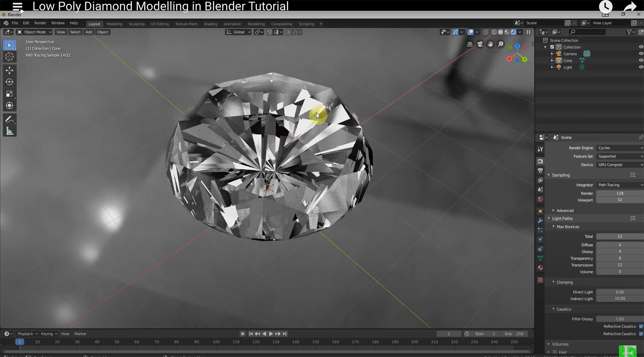
Task: Select the Move tool
Action: pyautogui.click(x=9, y=70)
